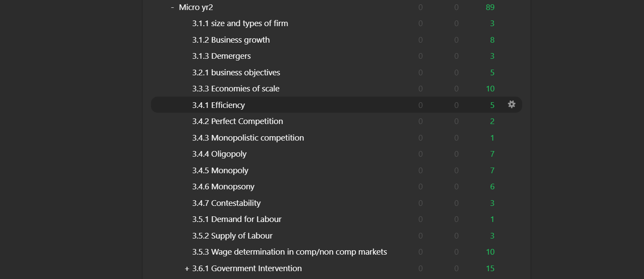
Task: Click the 3.4.7 Contestability deck
Action: coord(226,203)
